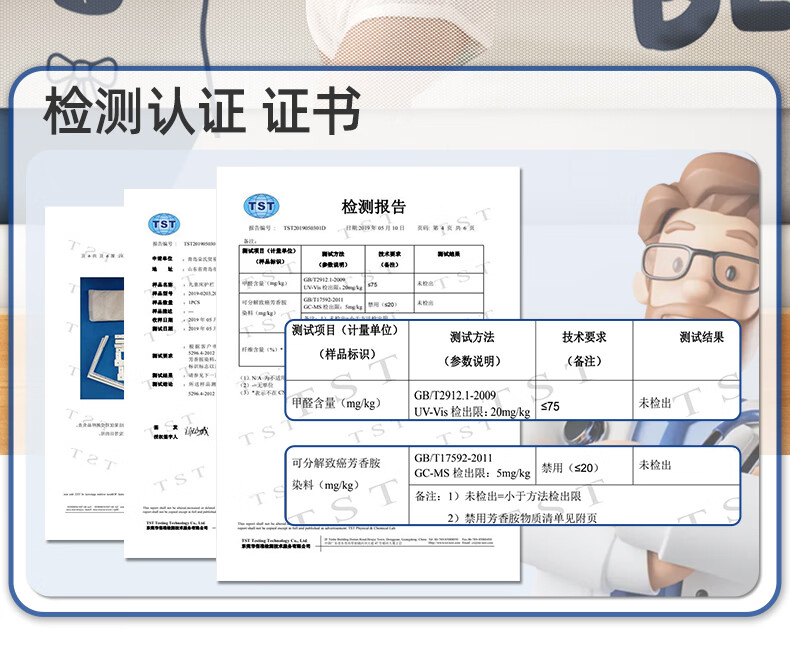Click "未检出" in the enlarged 甲醛含量 row
Image resolution: width=790 pixels, height=656 pixels.
pyautogui.click(x=655, y=403)
